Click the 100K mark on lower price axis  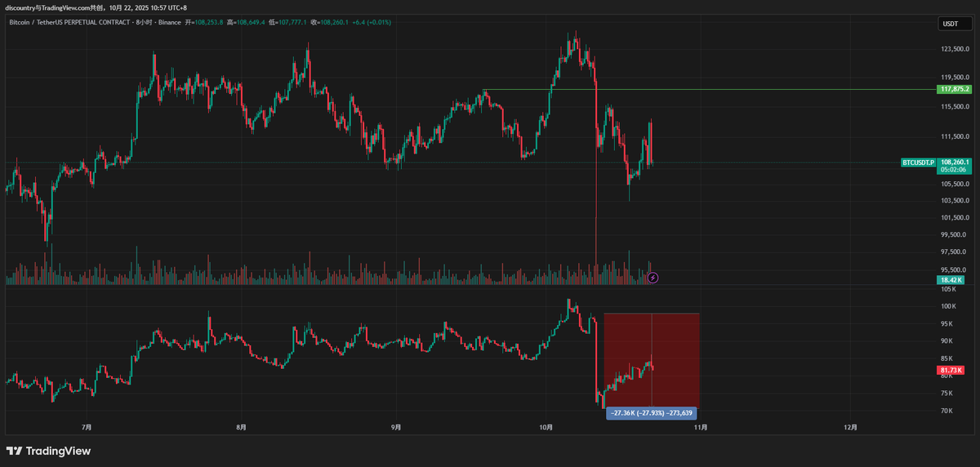click(947, 307)
